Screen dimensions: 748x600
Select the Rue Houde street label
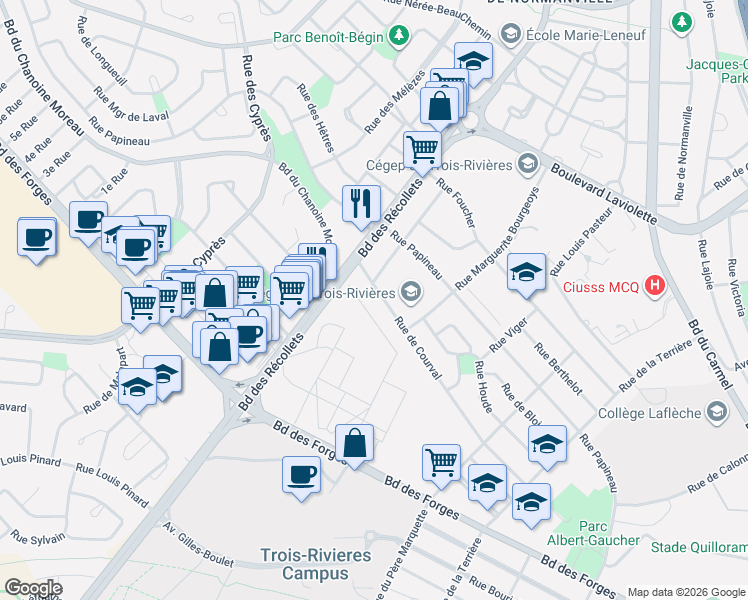pos(484,387)
